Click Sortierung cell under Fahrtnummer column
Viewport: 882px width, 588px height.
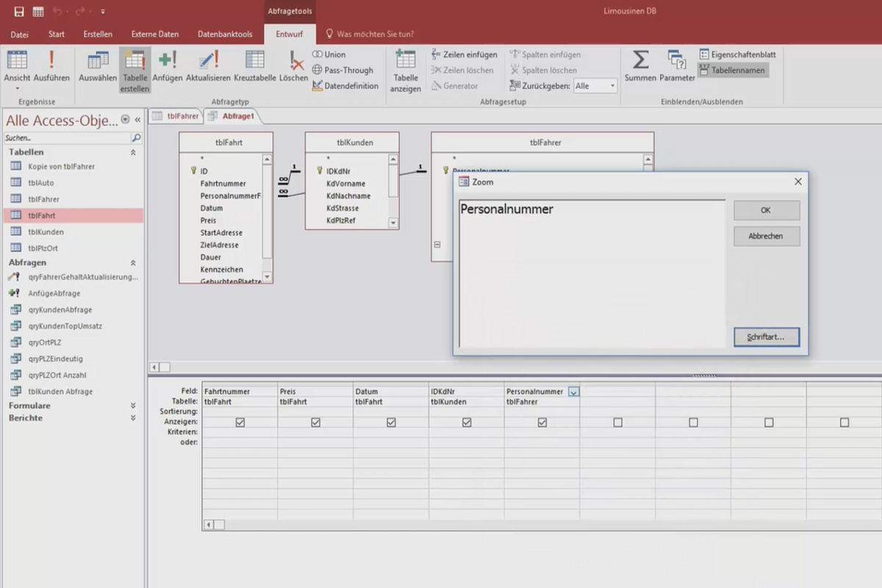click(x=240, y=412)
